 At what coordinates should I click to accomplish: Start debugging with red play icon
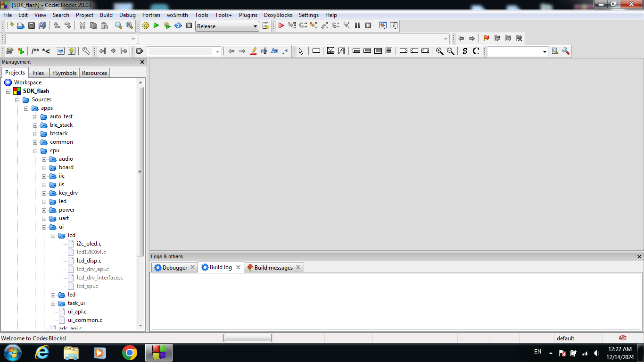click(281, 25)
